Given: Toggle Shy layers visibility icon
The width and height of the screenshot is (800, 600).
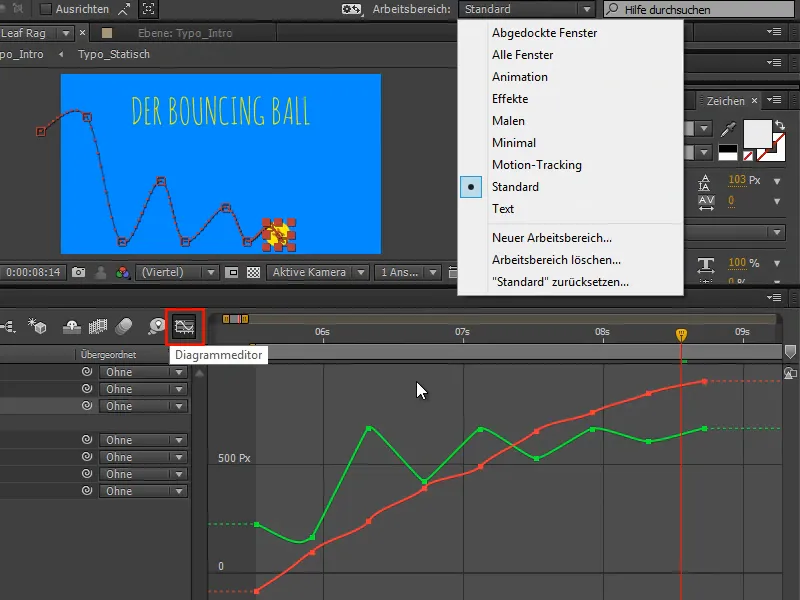Looking at the screenshot, I should (x=70, y=325).
